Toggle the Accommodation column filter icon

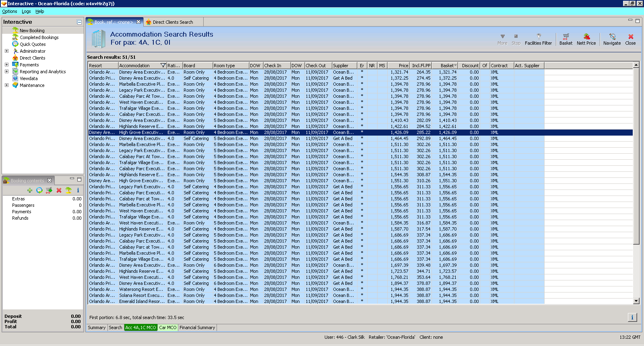click(163, 66)
